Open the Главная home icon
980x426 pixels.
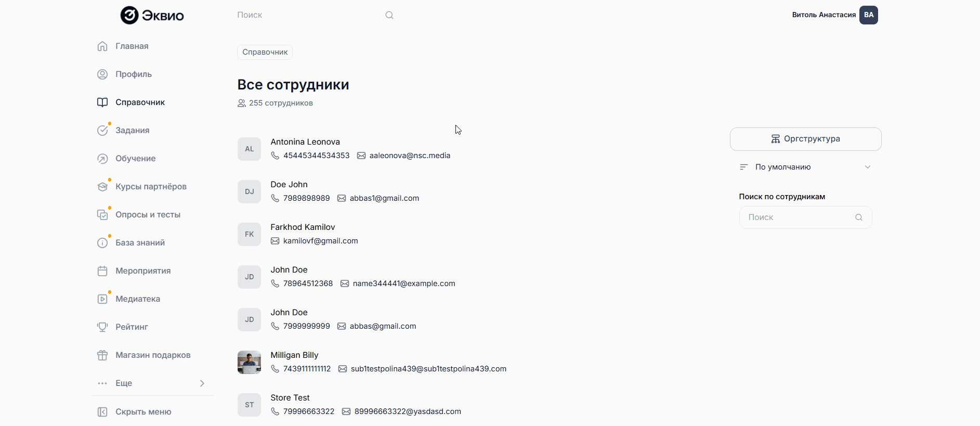[102, 46]
